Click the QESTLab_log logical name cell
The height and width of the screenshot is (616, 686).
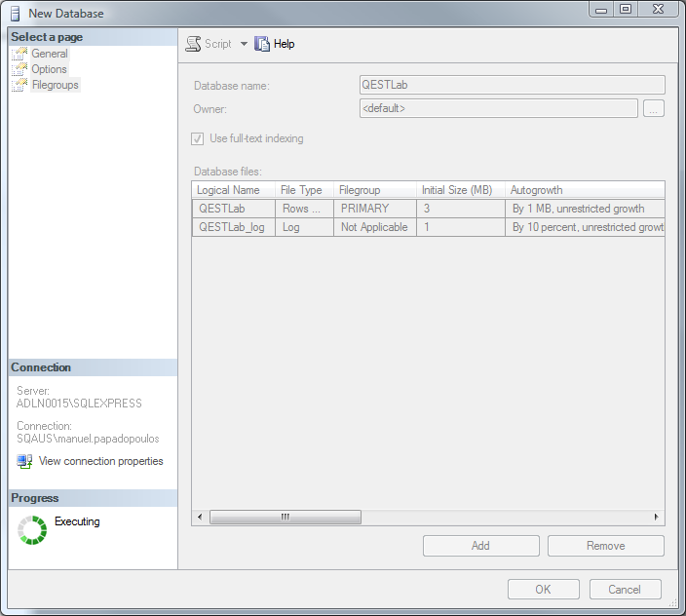pos(232,227)
